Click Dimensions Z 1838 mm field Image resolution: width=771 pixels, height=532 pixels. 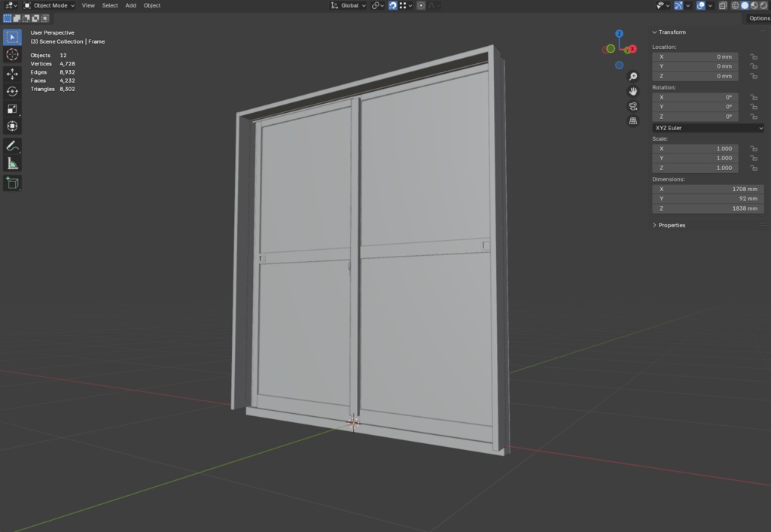[708, 208]
